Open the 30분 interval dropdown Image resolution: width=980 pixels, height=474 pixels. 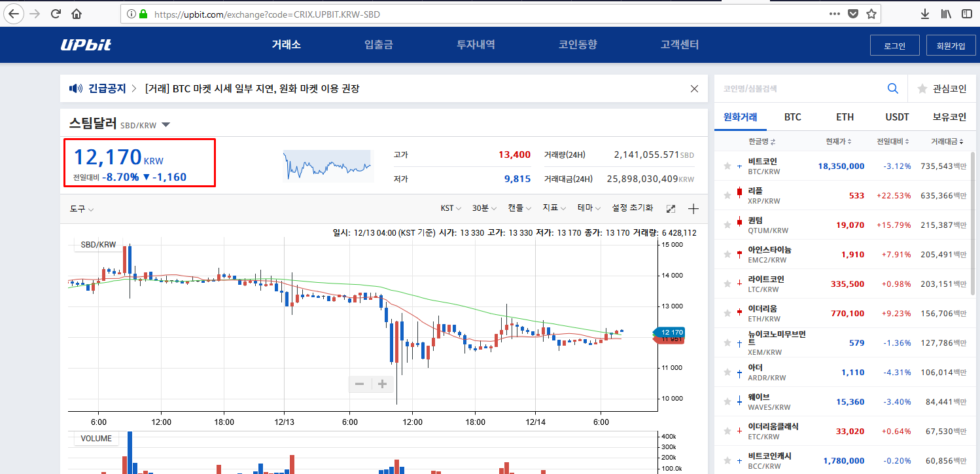[485, 208]
